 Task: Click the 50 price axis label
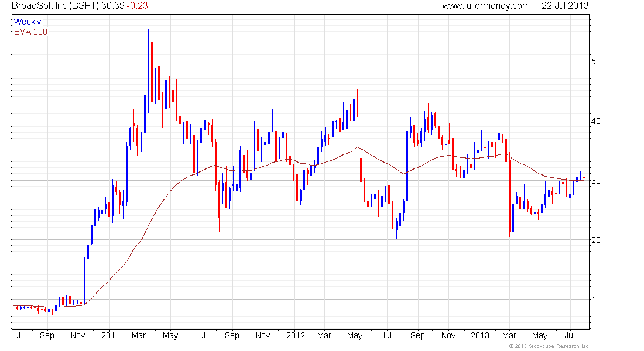coord(595,61)
